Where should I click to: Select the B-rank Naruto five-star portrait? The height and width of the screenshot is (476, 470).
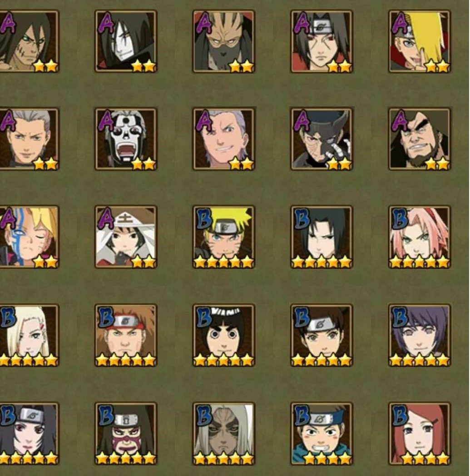click(x=224, y=237)
